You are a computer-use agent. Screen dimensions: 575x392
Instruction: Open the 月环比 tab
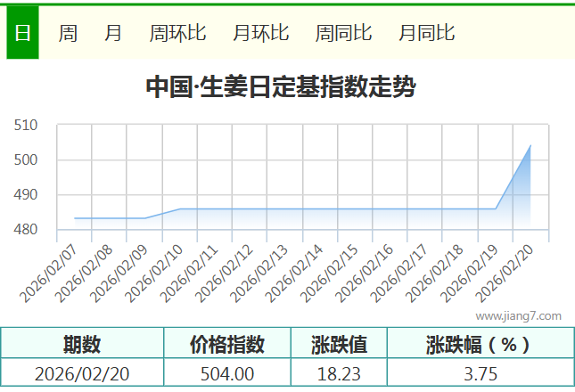(260, 33)
